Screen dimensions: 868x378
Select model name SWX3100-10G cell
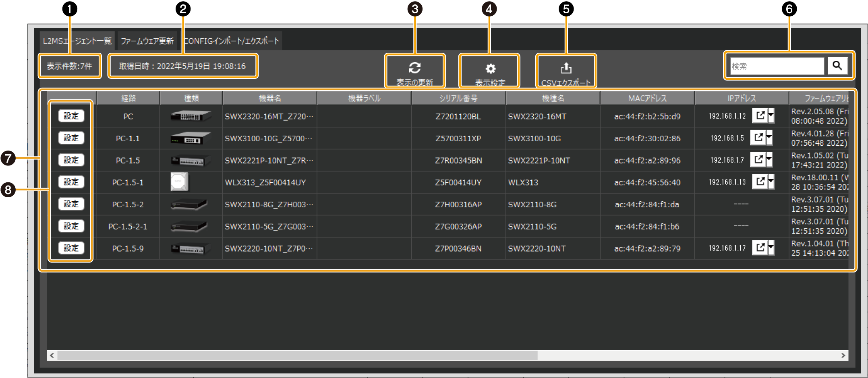coord(553,138)
